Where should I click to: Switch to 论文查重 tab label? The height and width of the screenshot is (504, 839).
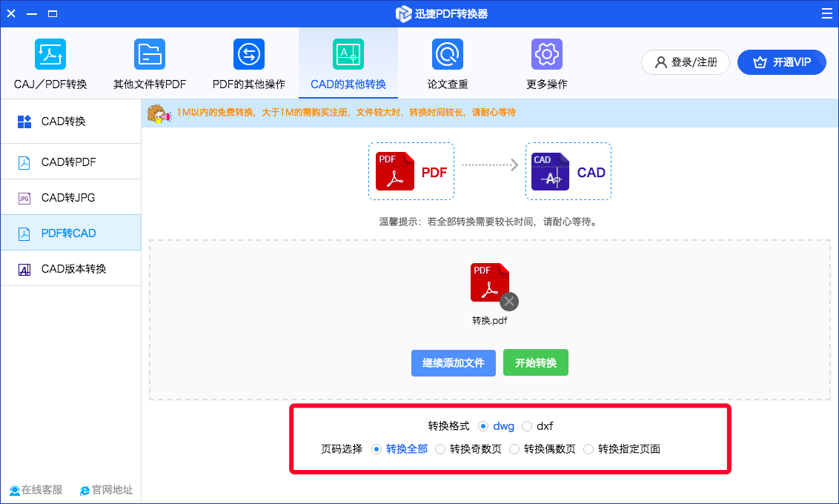(x=448, y=84)
